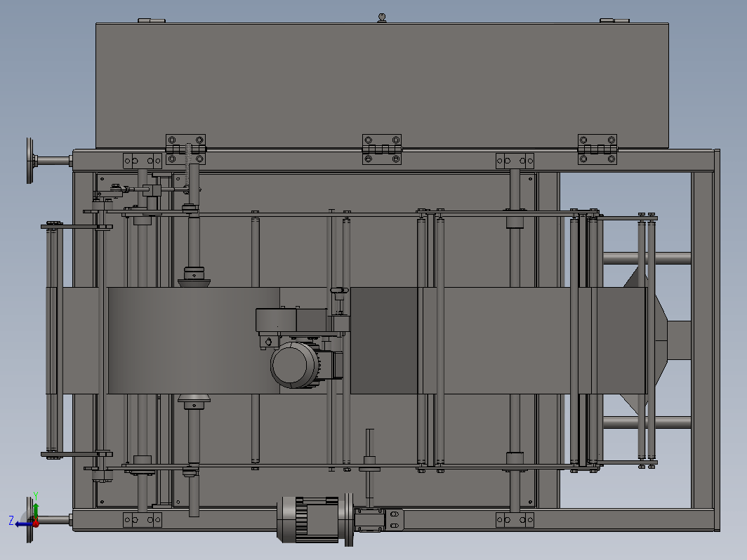This screenshot has height=560, width=747.
Task: Pick the left hinge on the cover panel
Action: 186,149
